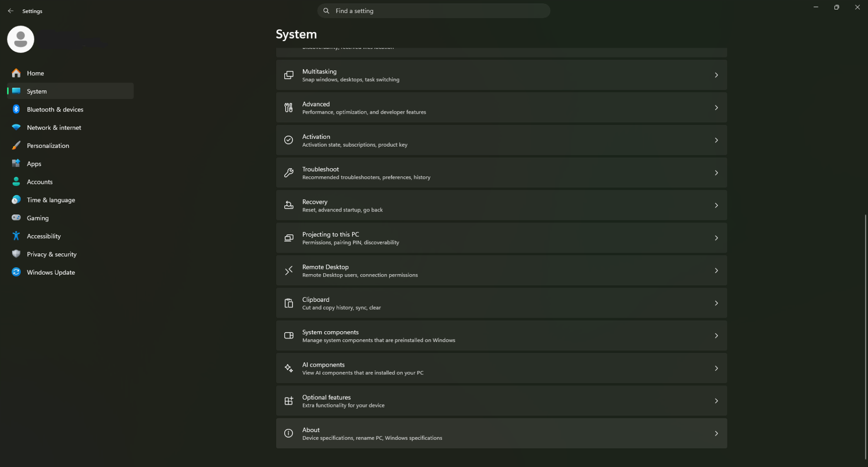
Task: Select System in the sidebar
Action: click(70, 91)
